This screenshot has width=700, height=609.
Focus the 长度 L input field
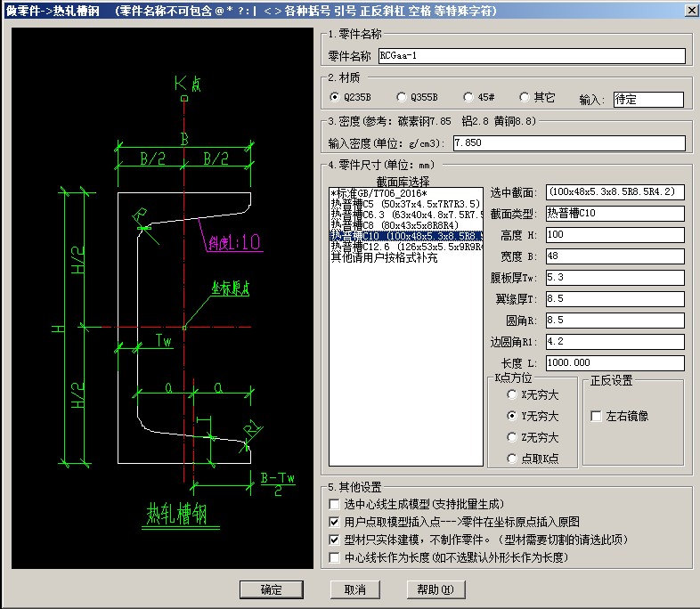615,363
